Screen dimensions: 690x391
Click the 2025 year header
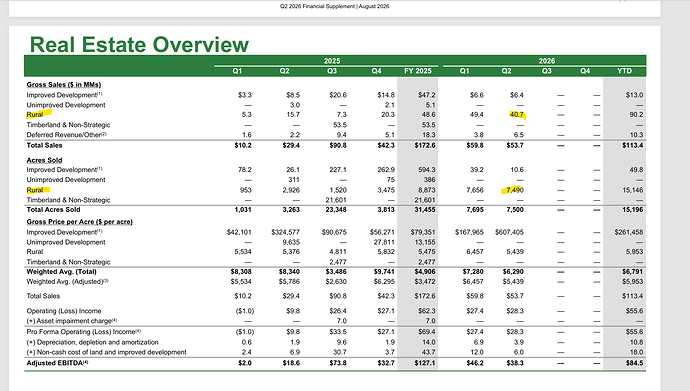[332, 61]
